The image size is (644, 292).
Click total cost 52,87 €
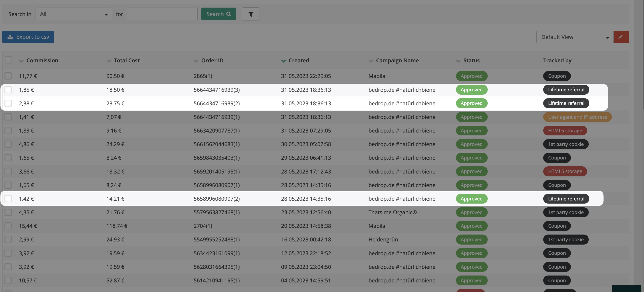point(115,280)
